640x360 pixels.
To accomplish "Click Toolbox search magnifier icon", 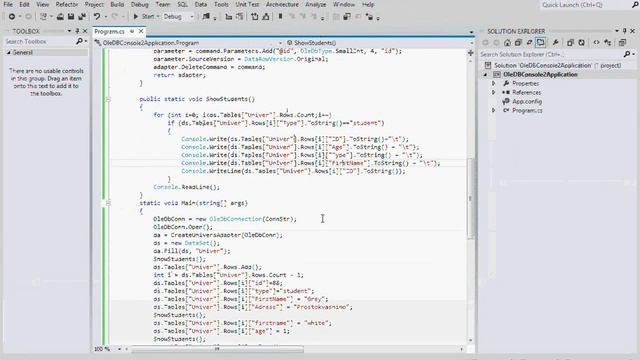I will click(79, 41).
